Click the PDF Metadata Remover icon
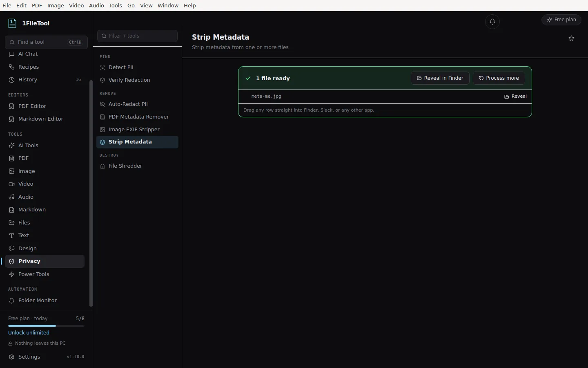This screenshot has height=368, width=588. pos(102,117)
